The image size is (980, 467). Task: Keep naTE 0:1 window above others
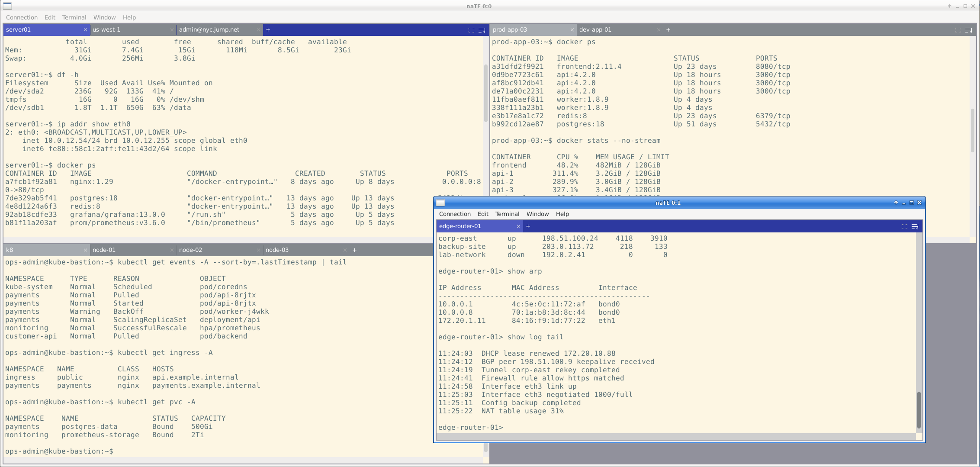896,203
